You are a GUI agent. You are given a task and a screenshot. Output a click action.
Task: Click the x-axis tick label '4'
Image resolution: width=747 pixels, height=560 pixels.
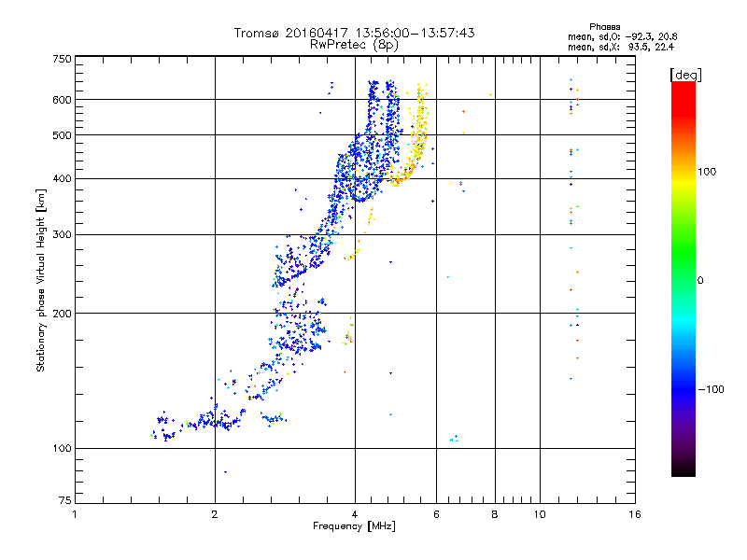coord(355,514)
